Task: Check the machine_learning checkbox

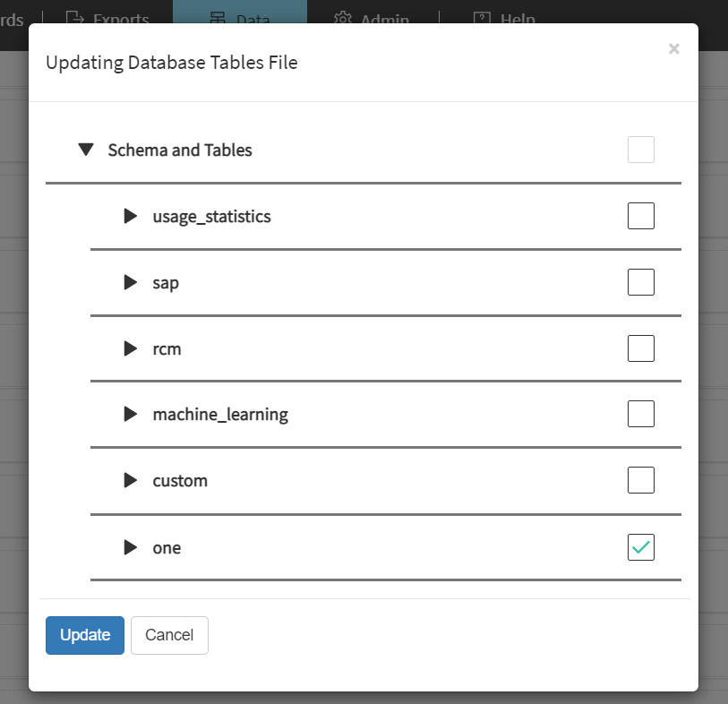Action: point(641,414)
